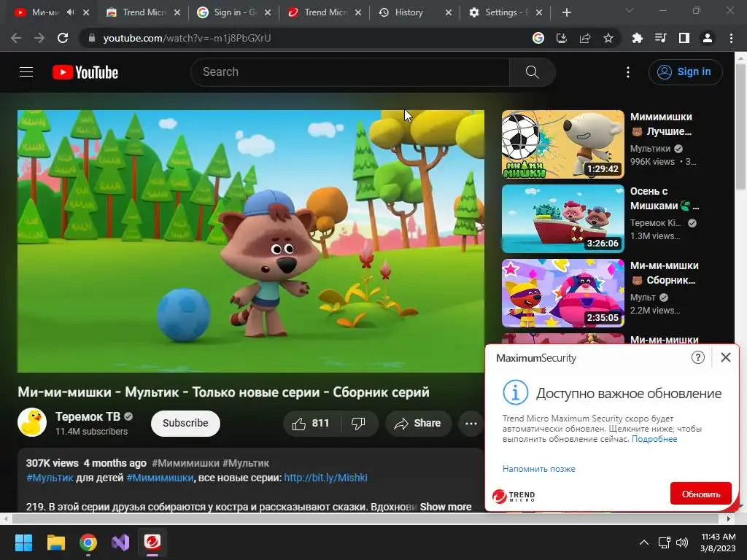
Task: Open Trend Micro from the taskbar
Action: 152,542
